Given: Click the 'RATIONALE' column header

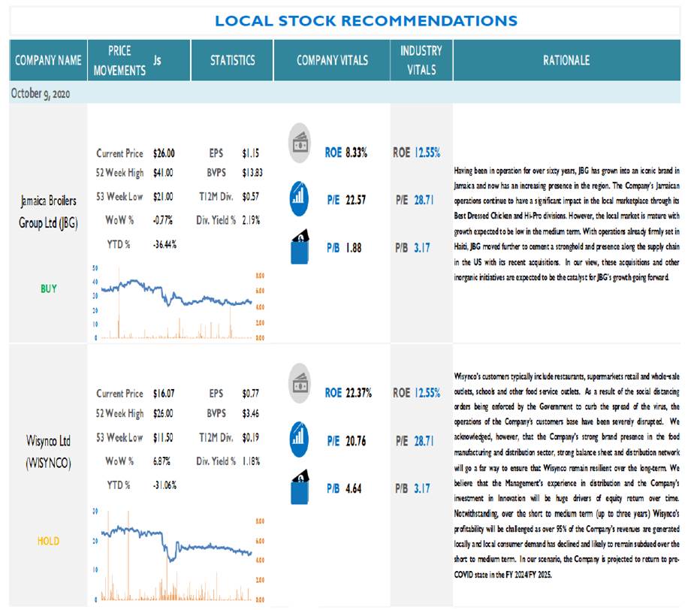Looking at the screenshot, I should click(x=566, y=60).
